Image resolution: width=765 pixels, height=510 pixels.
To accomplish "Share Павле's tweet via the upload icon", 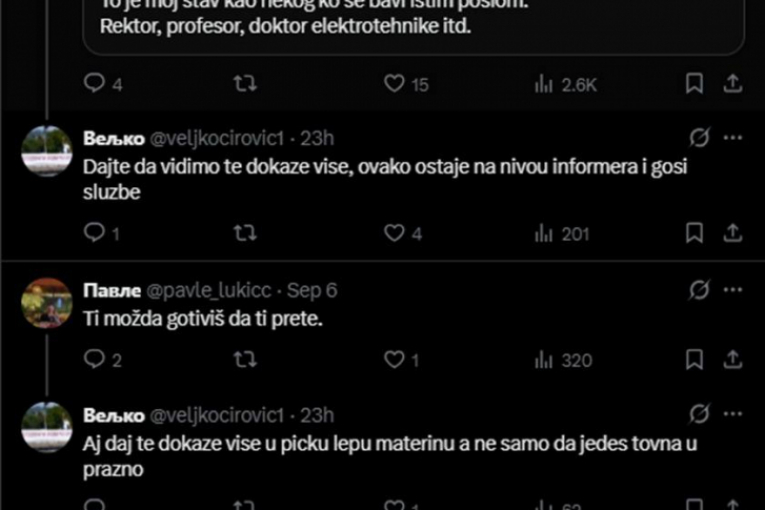I will [732, 359].
